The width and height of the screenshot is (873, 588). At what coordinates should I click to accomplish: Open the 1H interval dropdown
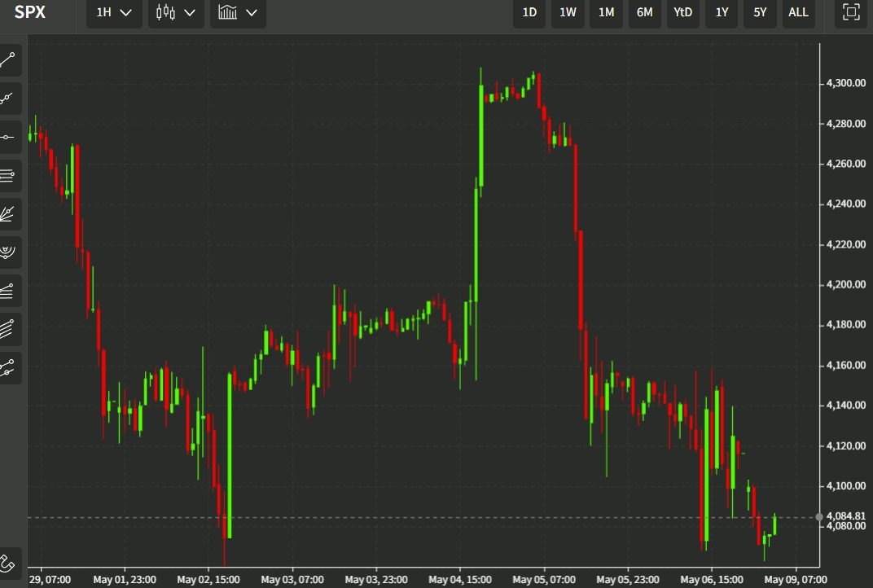click(113, 12)
